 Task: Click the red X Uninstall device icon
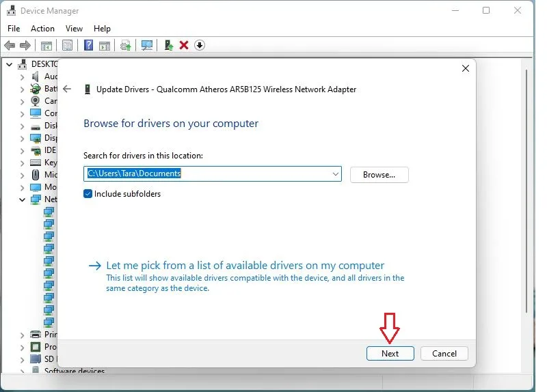click(184, 45)
